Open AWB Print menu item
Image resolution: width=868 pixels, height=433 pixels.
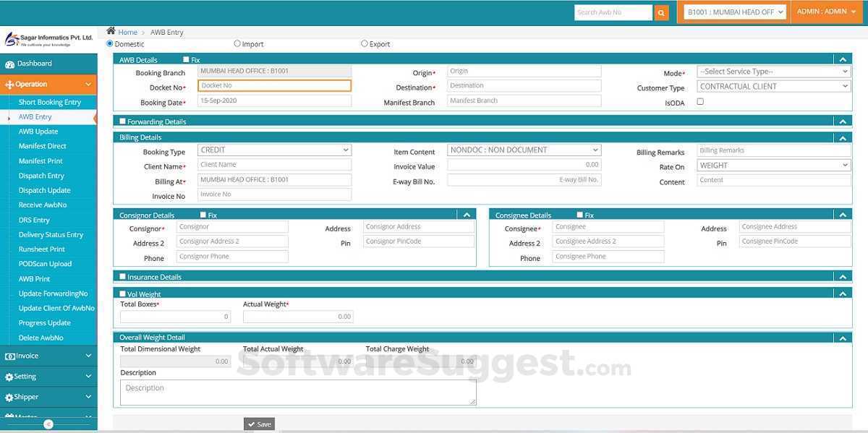coord(35,279)
